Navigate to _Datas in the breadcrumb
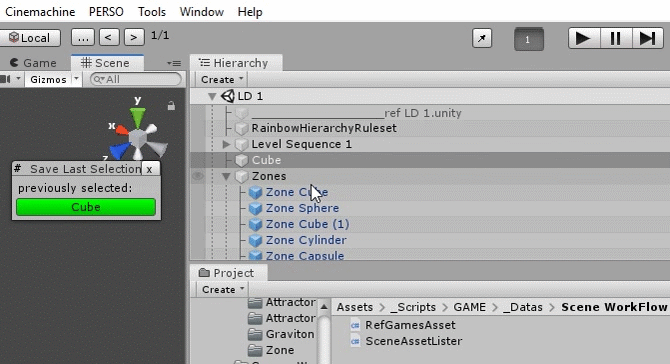 [523, 307]
